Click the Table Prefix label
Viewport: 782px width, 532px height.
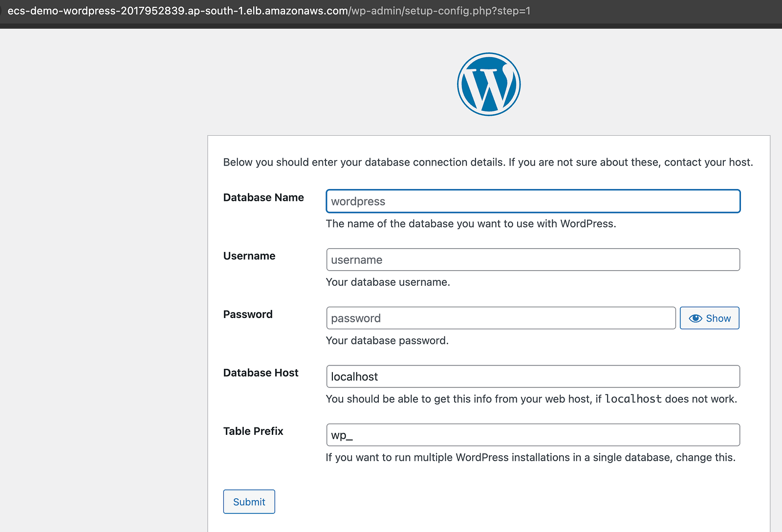(x=253, y=431)
